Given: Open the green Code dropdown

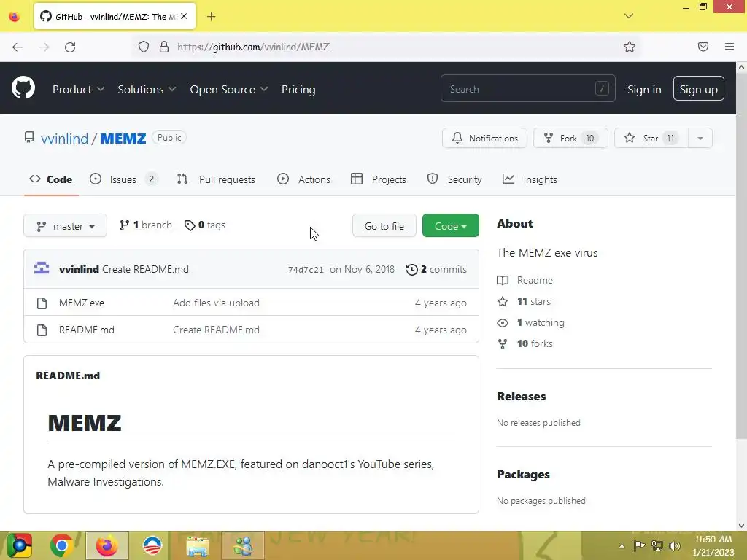Looking at the screenshot, I should coord(451,226).
